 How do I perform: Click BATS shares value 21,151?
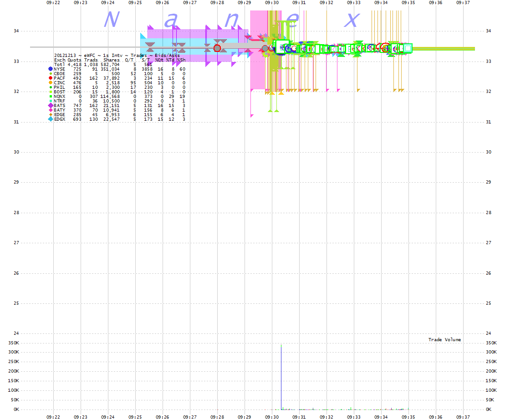112,105
